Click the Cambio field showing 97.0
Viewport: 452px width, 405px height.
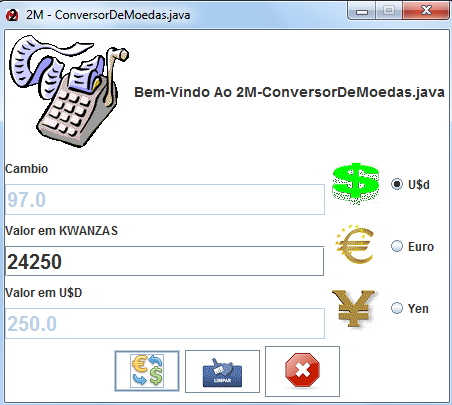pos(165,199)
